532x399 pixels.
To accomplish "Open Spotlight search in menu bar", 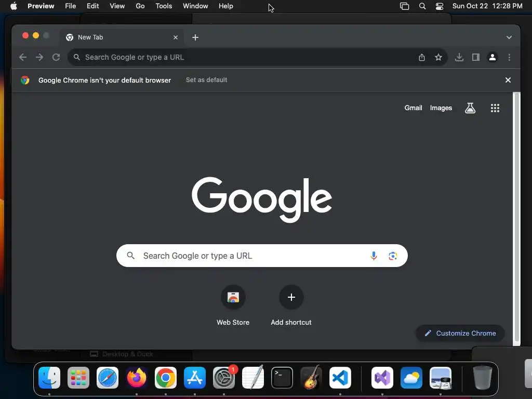I will (422, 6).
